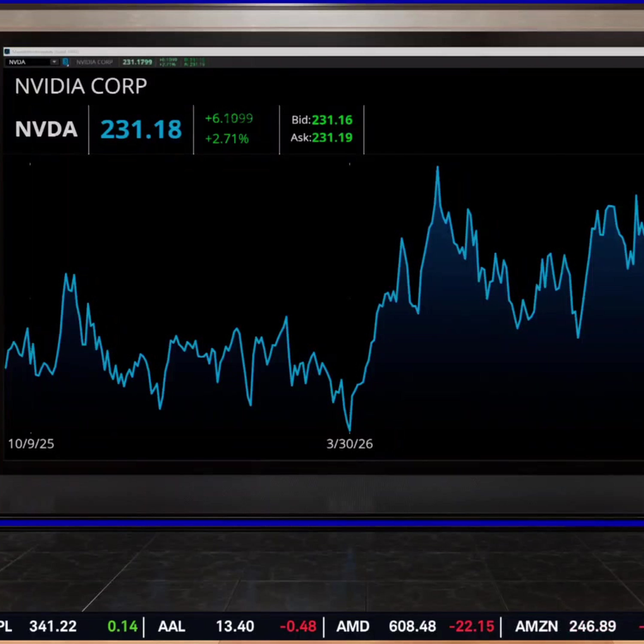Click the blue 231.18 price
The image size is (644, 644).
[141, 129]
